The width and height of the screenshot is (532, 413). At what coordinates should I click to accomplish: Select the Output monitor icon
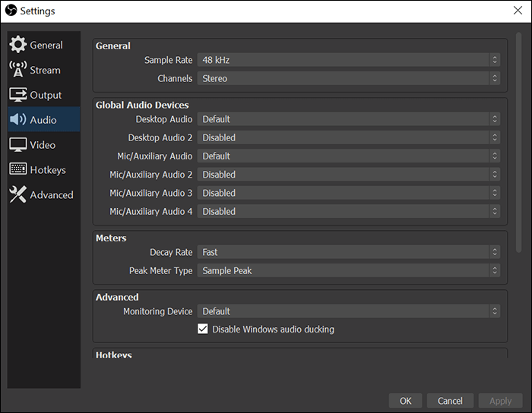[17, 95]
